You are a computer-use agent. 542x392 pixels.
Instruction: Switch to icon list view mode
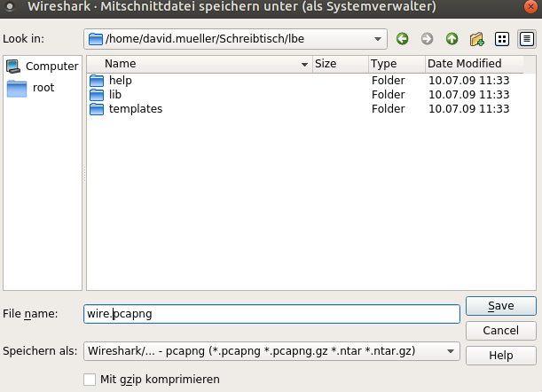click(501, 39)
